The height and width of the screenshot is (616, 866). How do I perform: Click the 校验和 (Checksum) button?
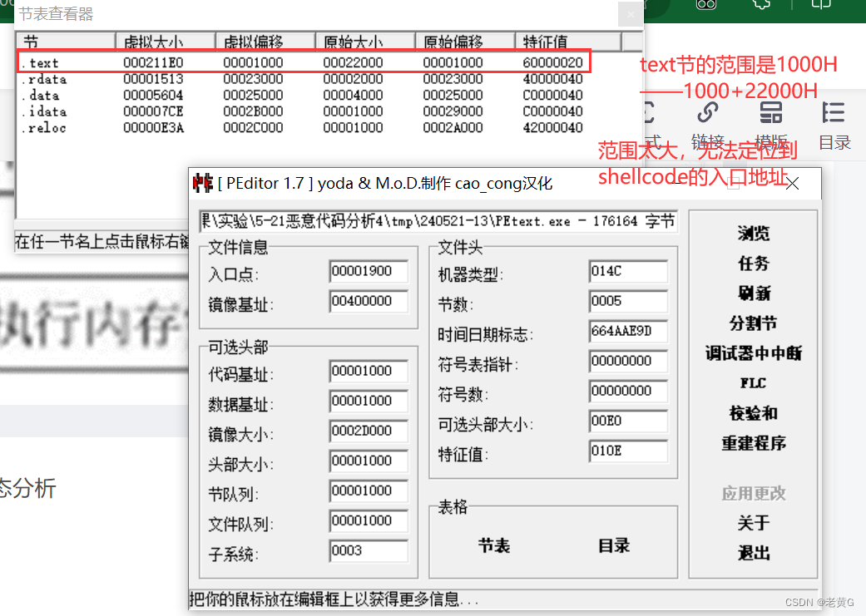pos(754,412)
